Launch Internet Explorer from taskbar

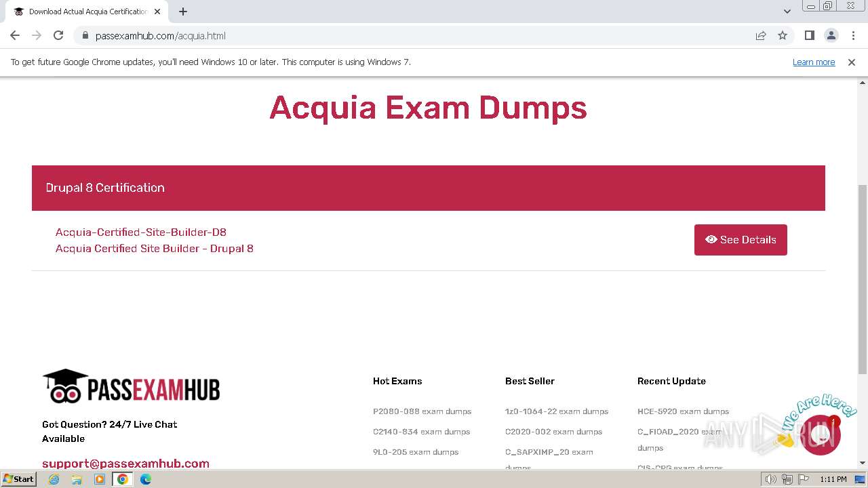coord(54,479)
